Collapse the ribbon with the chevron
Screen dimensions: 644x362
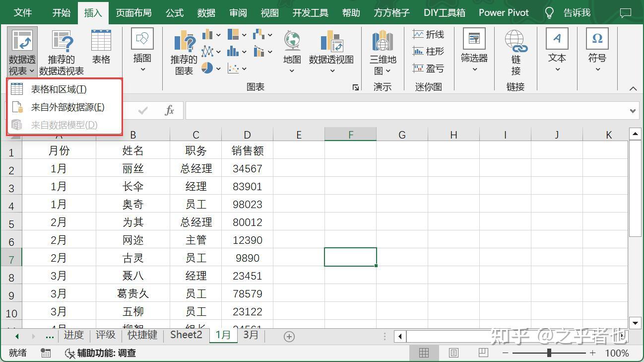point(634,88)
